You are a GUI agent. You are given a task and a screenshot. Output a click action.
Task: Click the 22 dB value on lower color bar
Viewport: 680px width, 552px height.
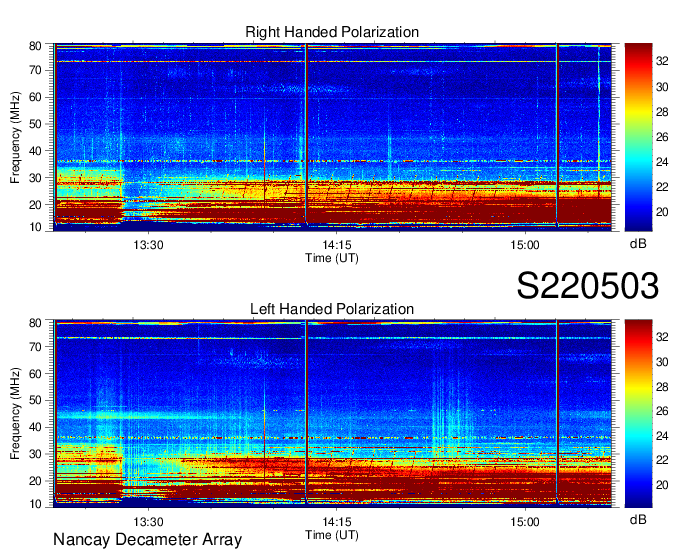(x=662, y=461)
